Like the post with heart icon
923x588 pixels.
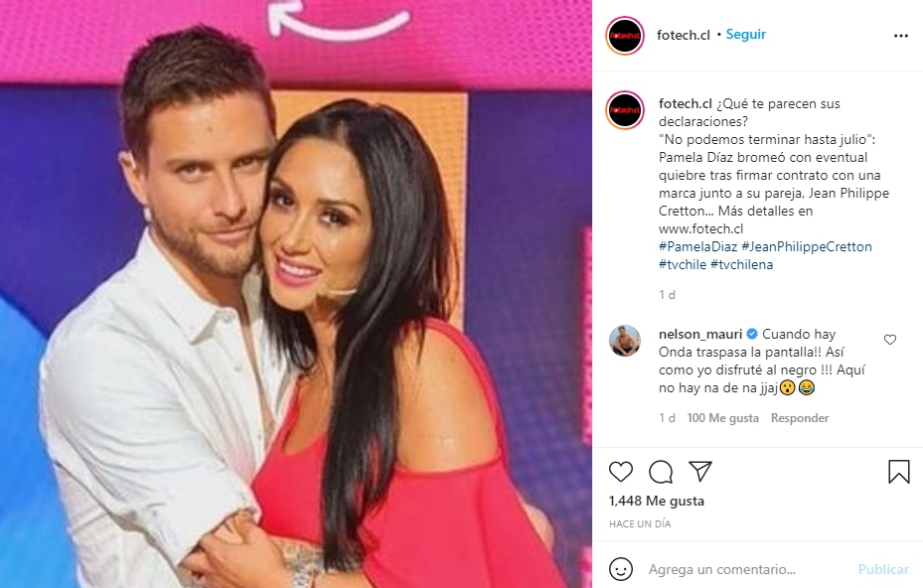pyautogui.click(x=620, y=472)
